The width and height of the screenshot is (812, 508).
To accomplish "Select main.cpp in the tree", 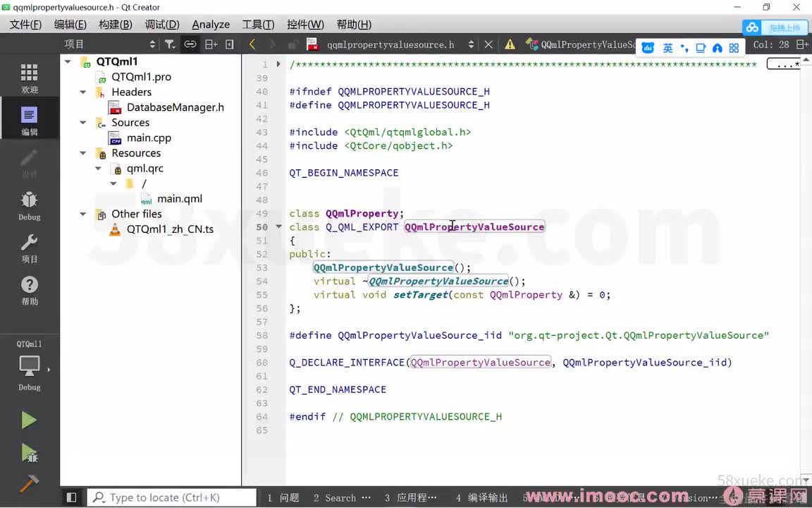I will point(149,138).
